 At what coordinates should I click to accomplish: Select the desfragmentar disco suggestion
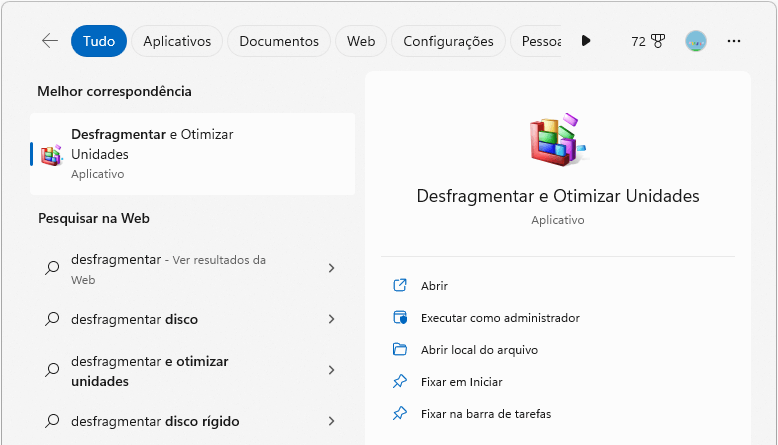click(193, 319)
